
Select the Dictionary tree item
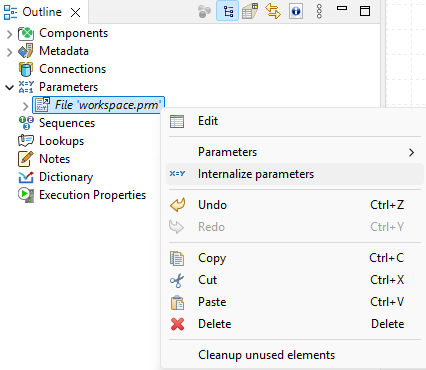tap(66, 177)
